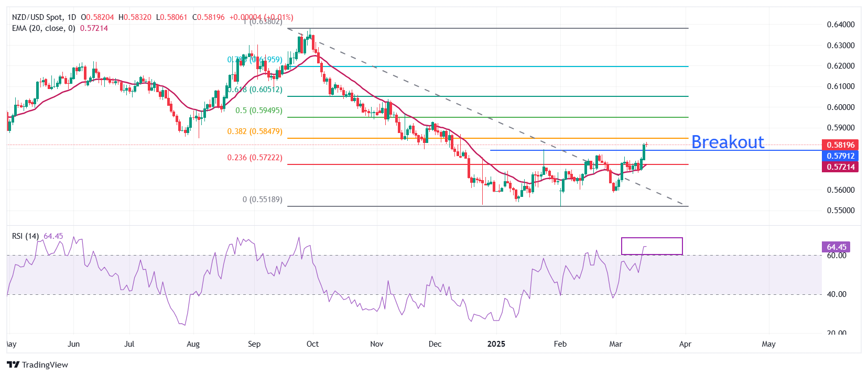Click the 0.236 (0.57222) Fibonacci level label

pos(255,158)
